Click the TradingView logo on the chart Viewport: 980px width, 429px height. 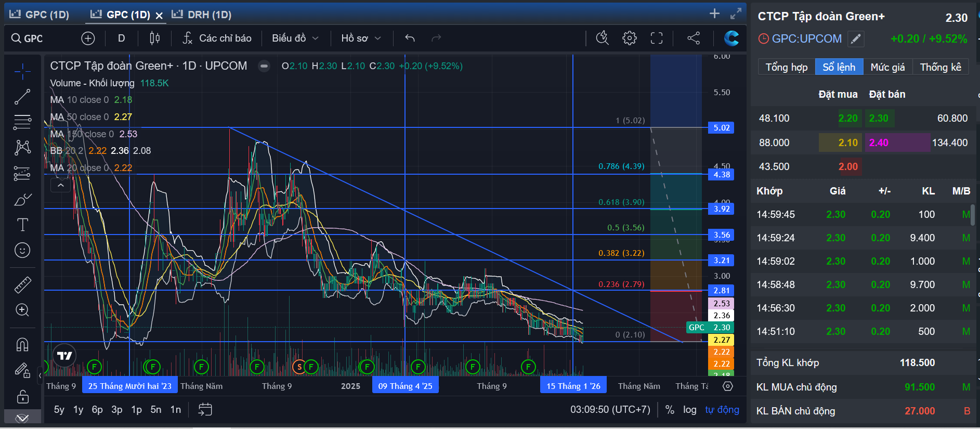(64, 356)
